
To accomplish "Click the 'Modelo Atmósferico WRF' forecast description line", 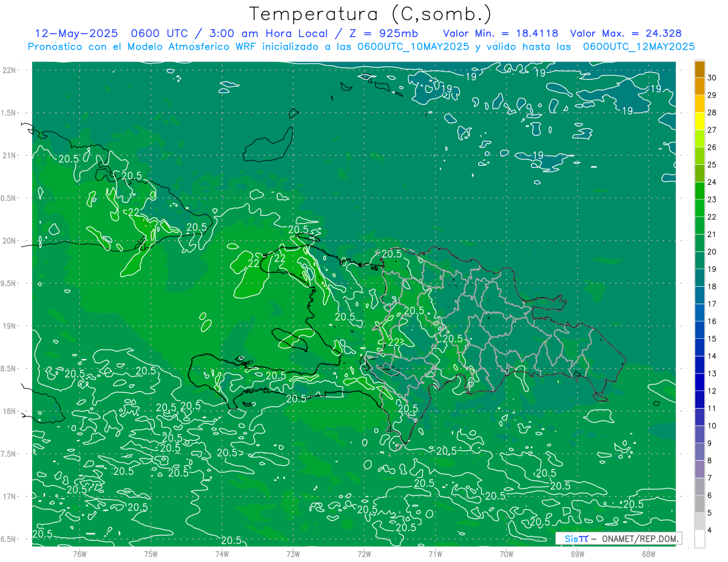I will coord(361,46).
